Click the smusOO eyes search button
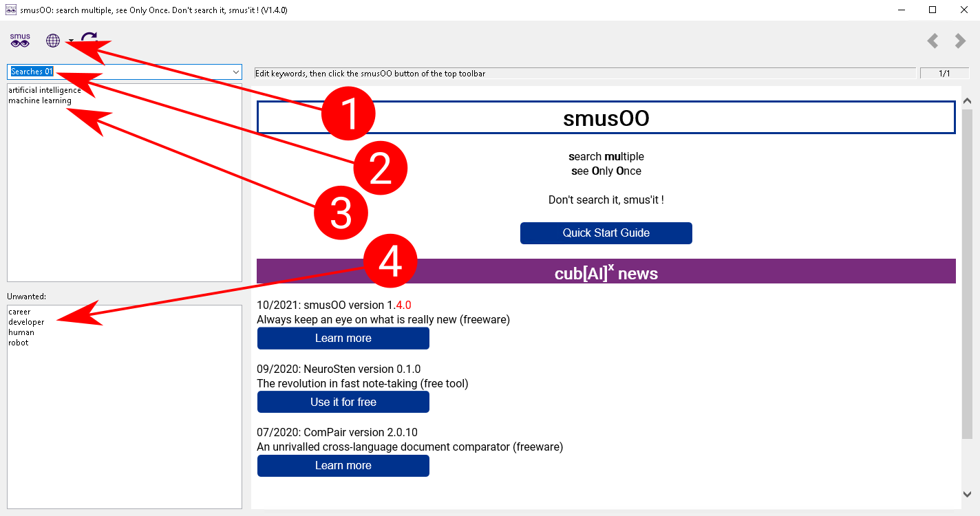Viewport: 980px width, 516px height. click(20, 41)
